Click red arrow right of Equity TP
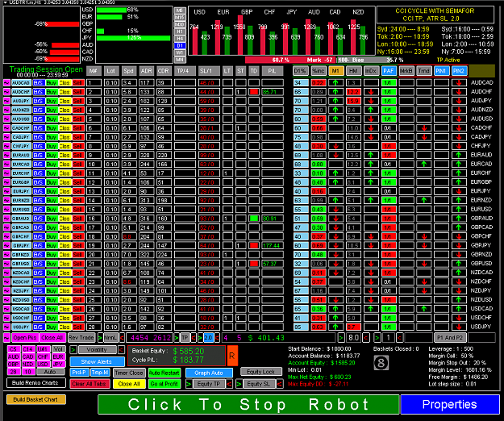Image resolution: width=504 pixels, height=421 pixels. click(x=229, y=384)
